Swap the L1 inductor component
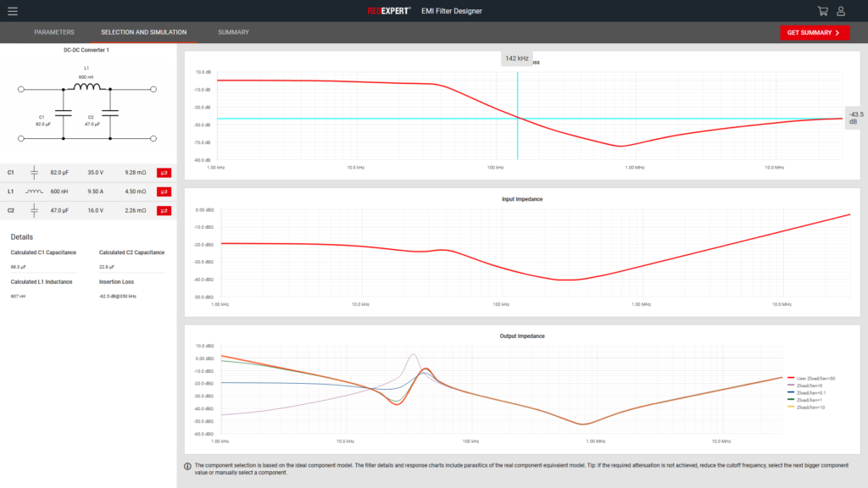Viewport: 868px width, 488px height. (x=164, y=191)
